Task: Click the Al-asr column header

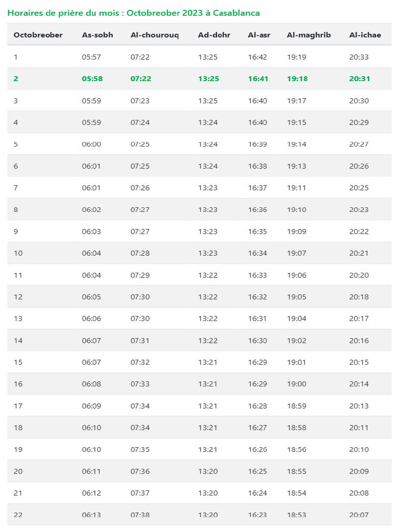Action: (259, 35)
